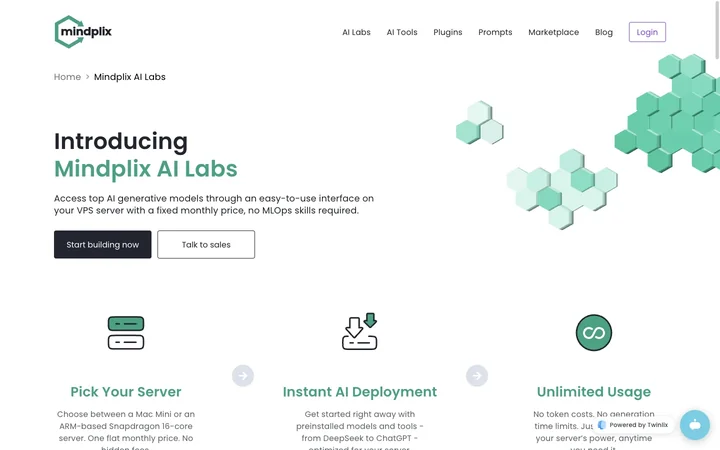
Task: Open the AI Tools menu item
Action: click(x=402, y=32)
